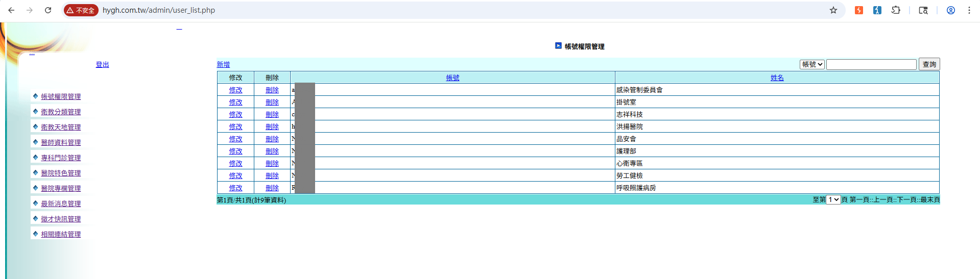Screen dimensions: 980x279
Task: Click the 查詢 search button
Action: coord(929,64)
